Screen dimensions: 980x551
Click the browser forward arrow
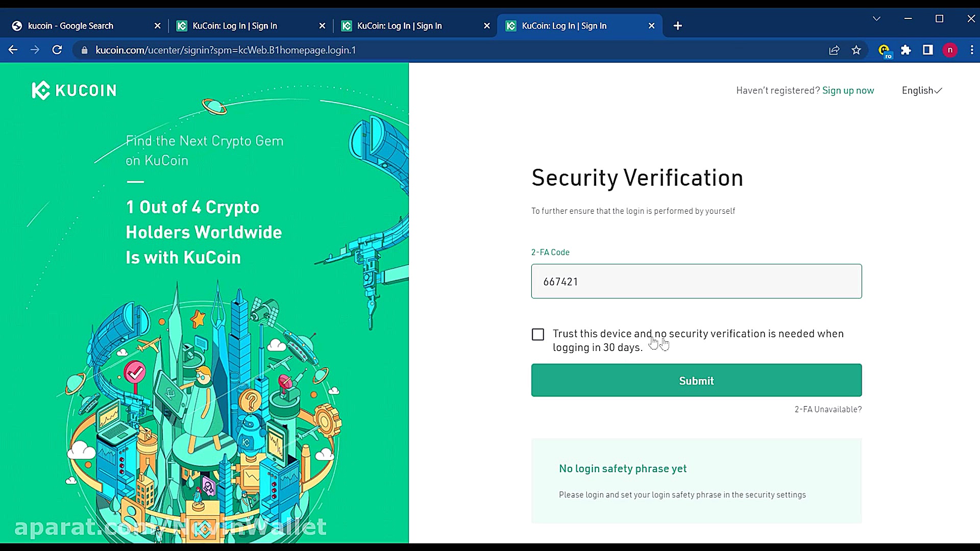[x=35, y=50]
